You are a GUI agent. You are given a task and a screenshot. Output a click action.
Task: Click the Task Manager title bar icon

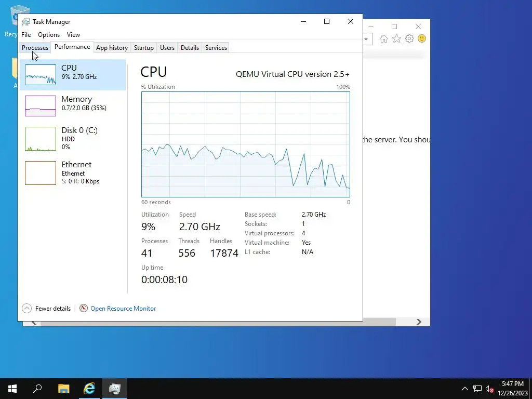click(26, 22)
